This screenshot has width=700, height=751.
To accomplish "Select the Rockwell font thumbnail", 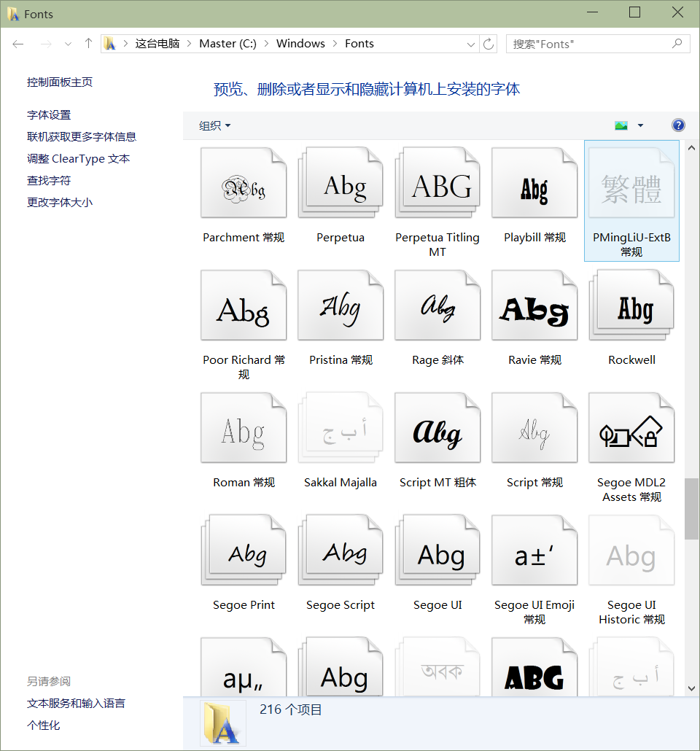I will (631, 306).
